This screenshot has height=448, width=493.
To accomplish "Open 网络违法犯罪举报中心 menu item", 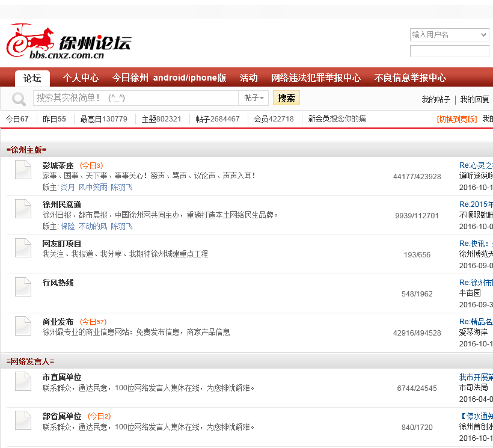I will 316,78.
